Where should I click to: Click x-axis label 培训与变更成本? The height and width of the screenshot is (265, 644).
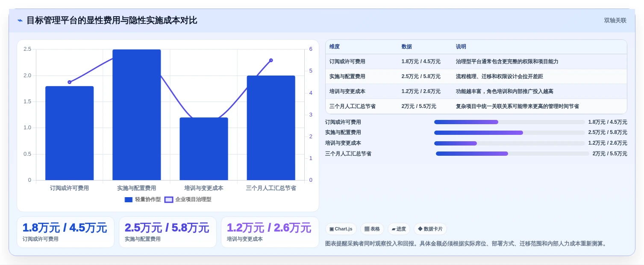(x=204, y=188)
